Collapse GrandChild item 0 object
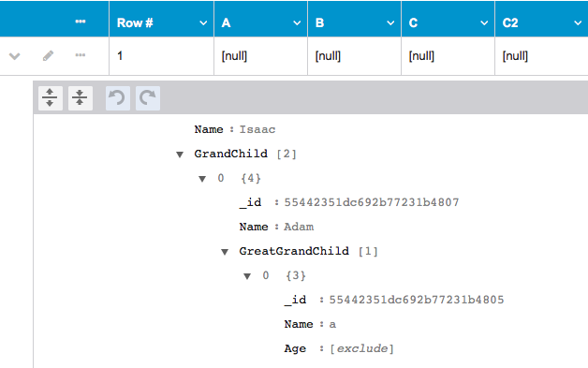 (202, 179)
